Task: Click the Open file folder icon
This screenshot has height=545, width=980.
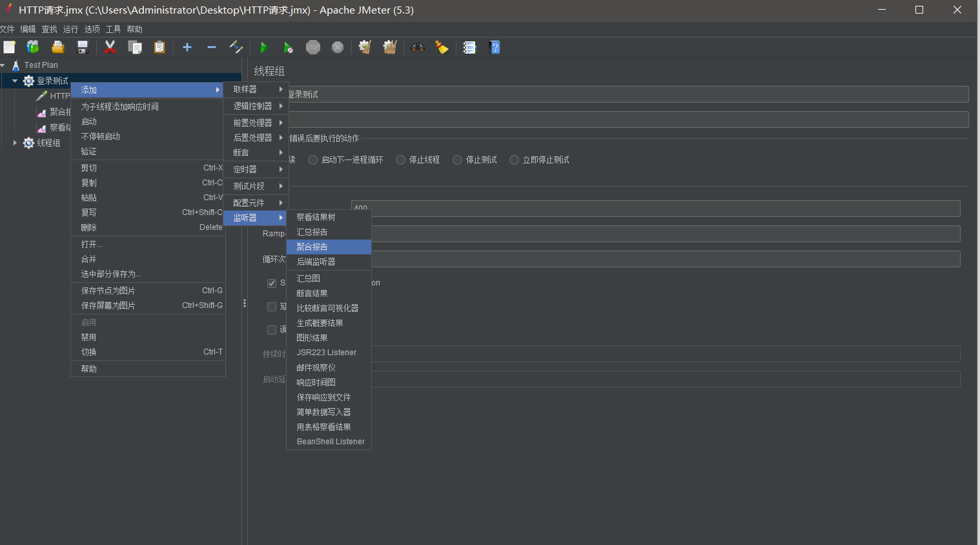Action: pos(57,47)
